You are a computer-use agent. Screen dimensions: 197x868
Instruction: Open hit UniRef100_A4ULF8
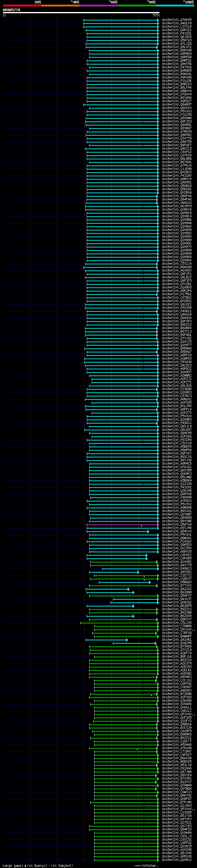coord(177,23)
